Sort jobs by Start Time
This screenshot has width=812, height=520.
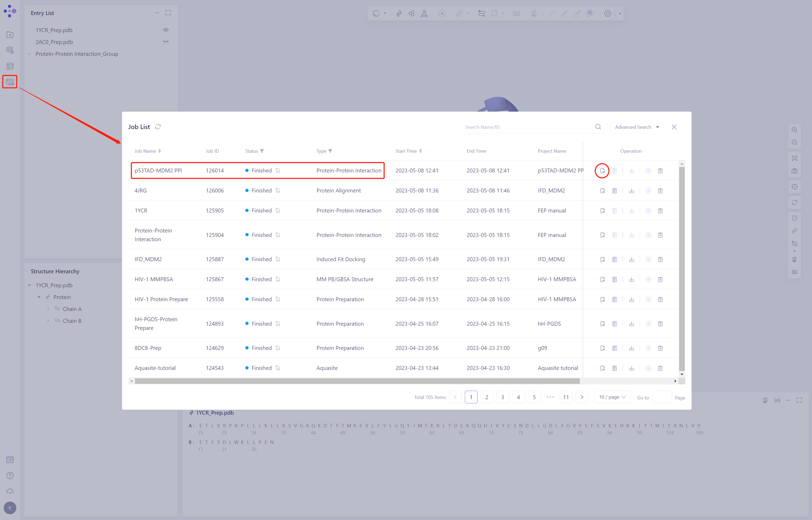point(420,151)
